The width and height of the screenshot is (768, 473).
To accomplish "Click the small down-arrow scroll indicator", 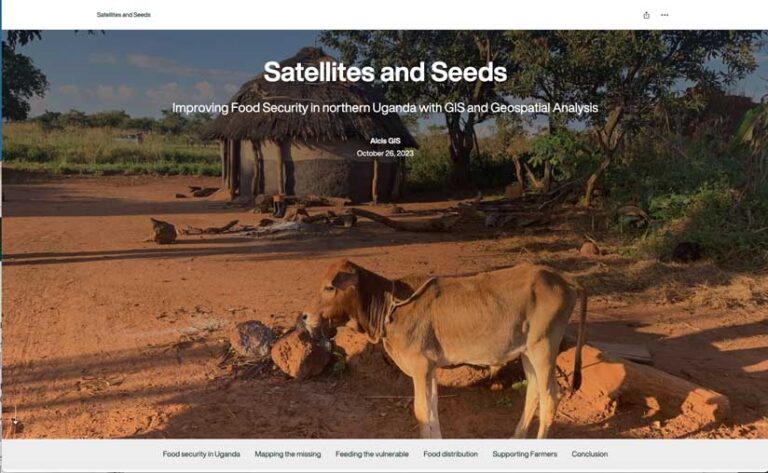I will tap(15, 422).
